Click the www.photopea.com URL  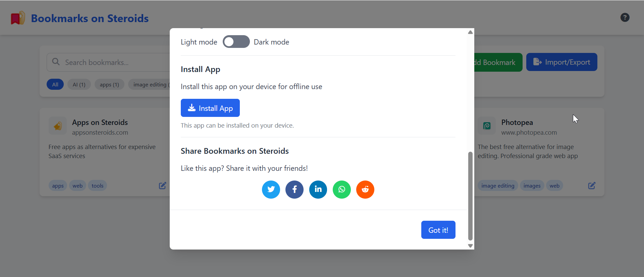(529, 133)
